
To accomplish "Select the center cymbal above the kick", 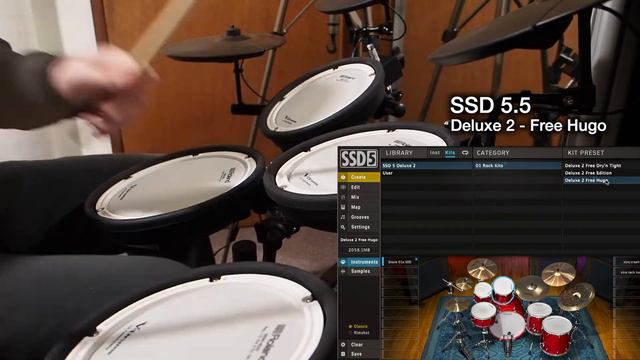I will coord(531,288).
